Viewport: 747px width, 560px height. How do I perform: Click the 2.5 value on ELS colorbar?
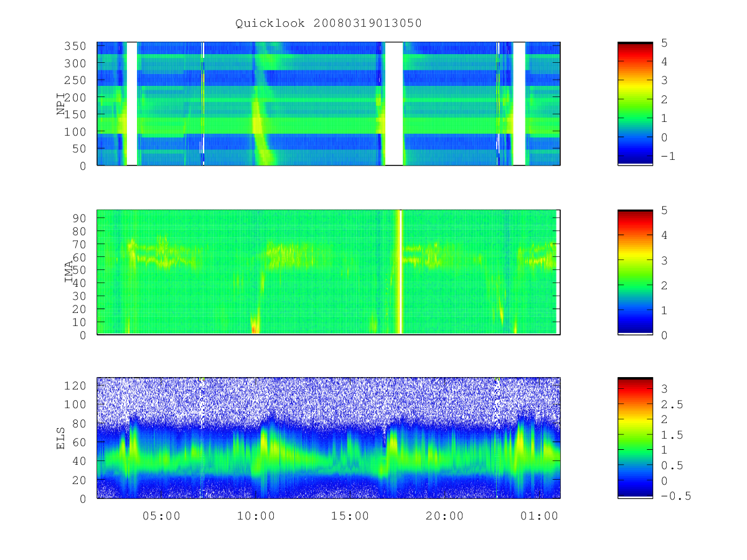pyautogui.click(x=671, y=404)
